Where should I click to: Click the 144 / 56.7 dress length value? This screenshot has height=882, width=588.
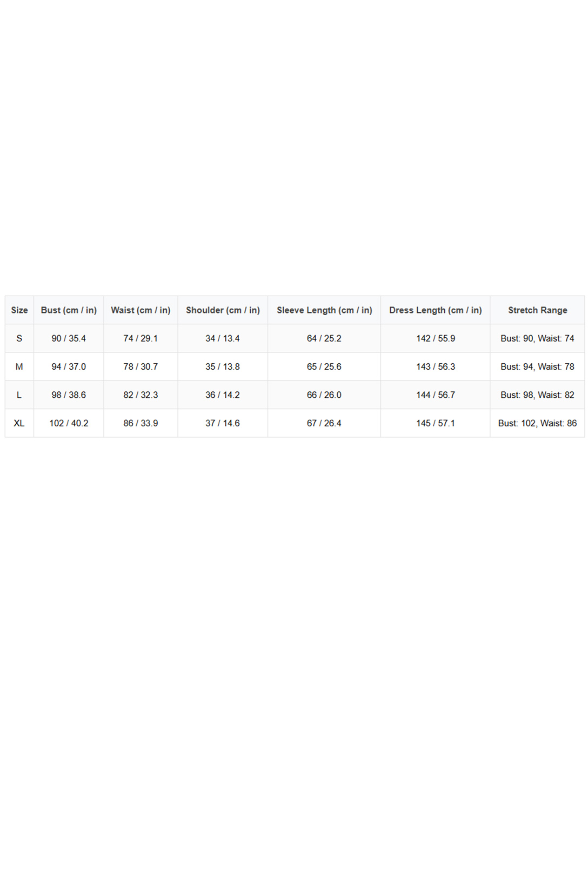(x=435, y=395)
